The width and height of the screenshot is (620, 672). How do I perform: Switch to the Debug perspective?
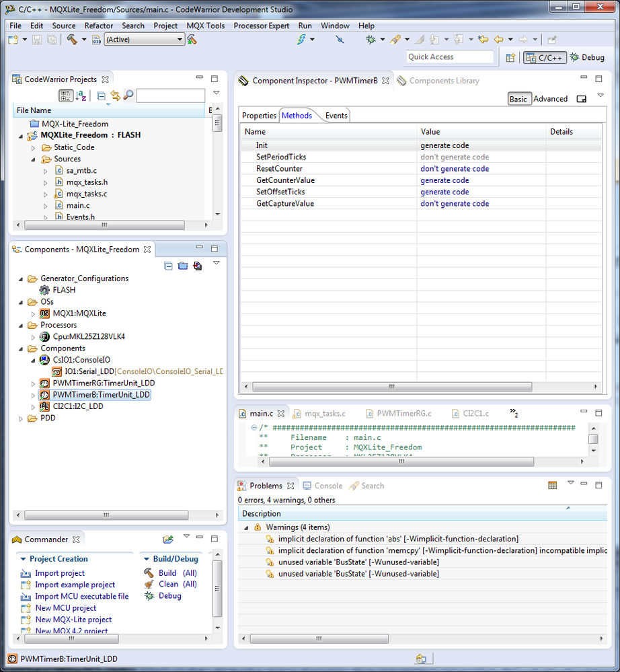click(x=588, y=57)
